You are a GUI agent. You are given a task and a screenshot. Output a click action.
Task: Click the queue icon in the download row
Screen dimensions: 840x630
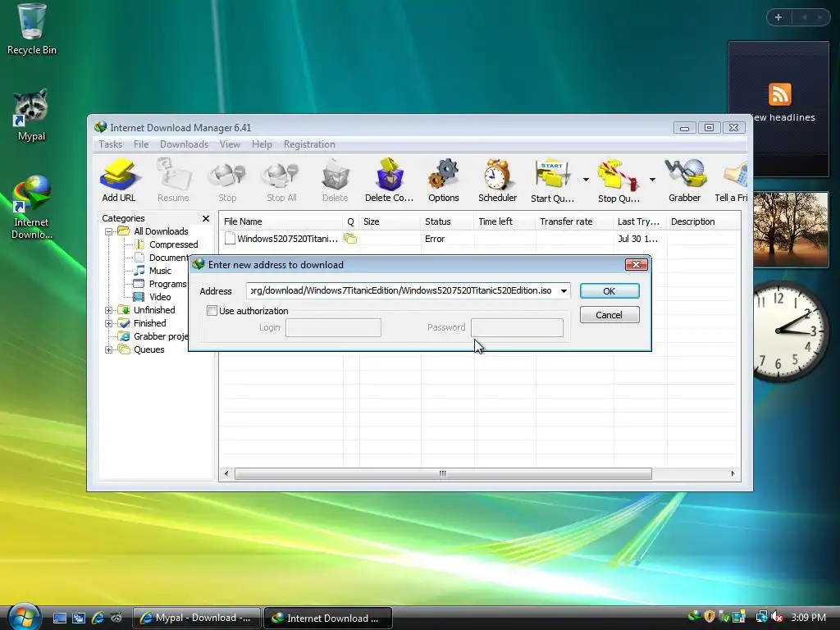click(x=349, y=239)
